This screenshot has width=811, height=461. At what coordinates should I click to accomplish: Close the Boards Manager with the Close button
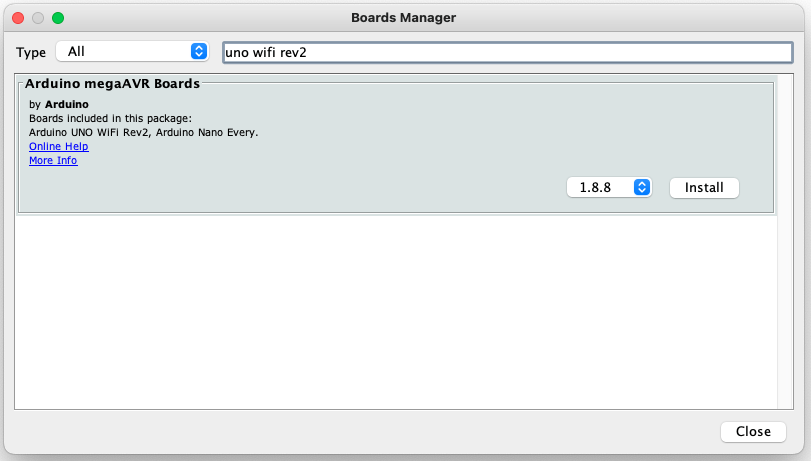pos(753,432)
